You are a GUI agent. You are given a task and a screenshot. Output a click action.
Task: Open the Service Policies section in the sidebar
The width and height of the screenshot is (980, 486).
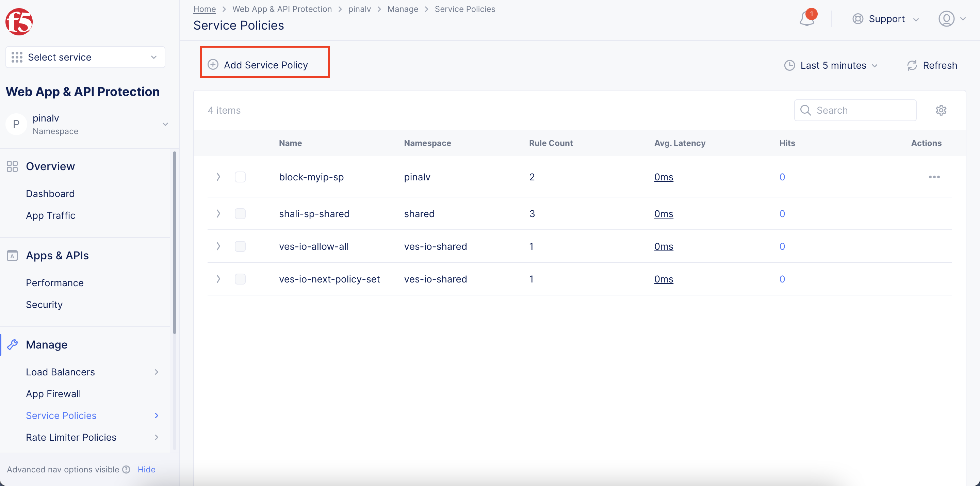[61, 415]
